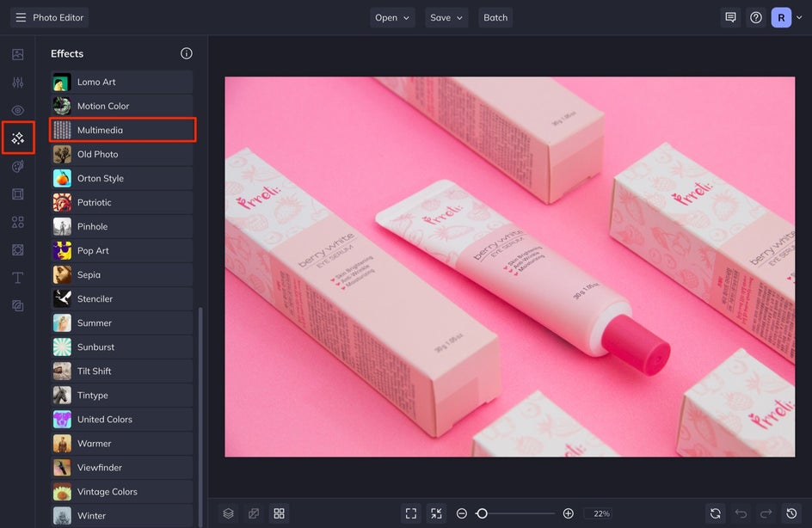
Task: Click the collapse fullscreen icon
Action: tap(437, 513)
